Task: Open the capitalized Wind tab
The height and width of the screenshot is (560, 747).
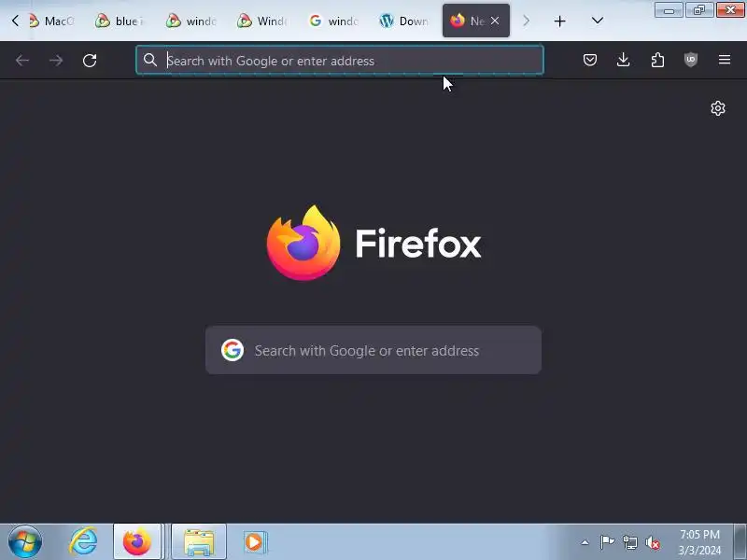Action: (x=262, y=21)
